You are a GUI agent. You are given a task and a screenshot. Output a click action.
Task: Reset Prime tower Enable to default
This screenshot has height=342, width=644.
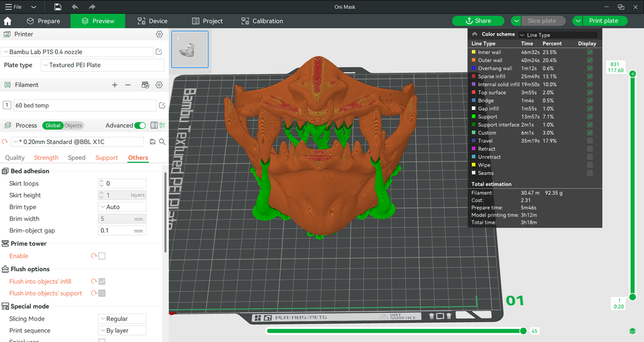pos(94,256)
